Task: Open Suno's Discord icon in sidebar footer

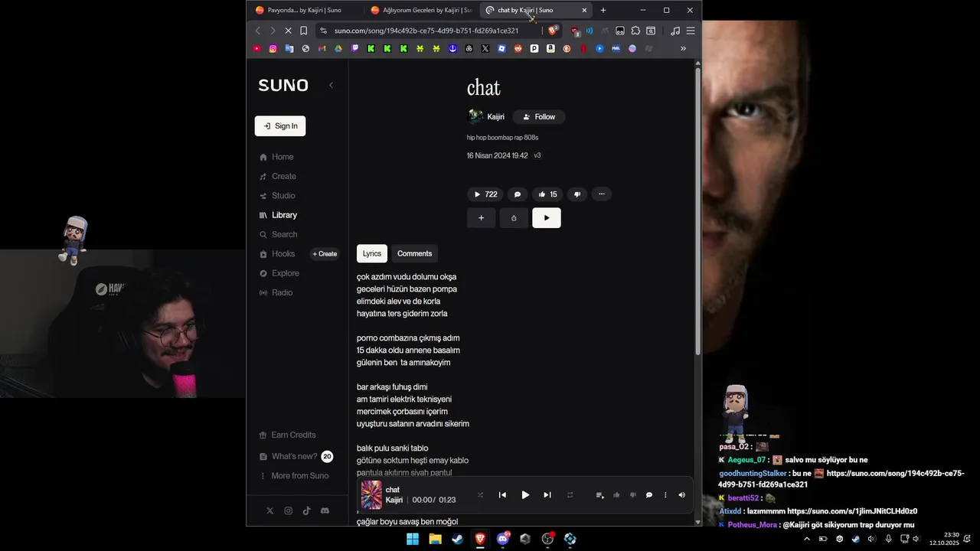Action: pos(325,510)
